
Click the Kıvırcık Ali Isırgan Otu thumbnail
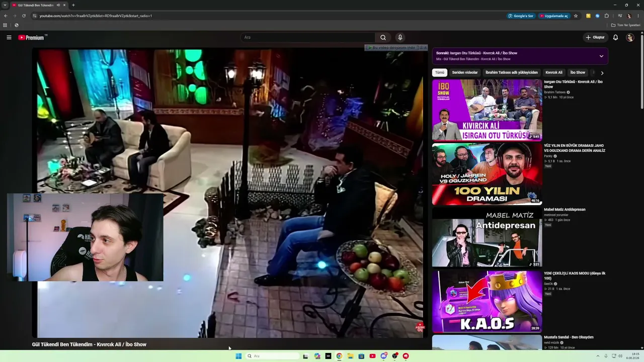pos(487,110)
